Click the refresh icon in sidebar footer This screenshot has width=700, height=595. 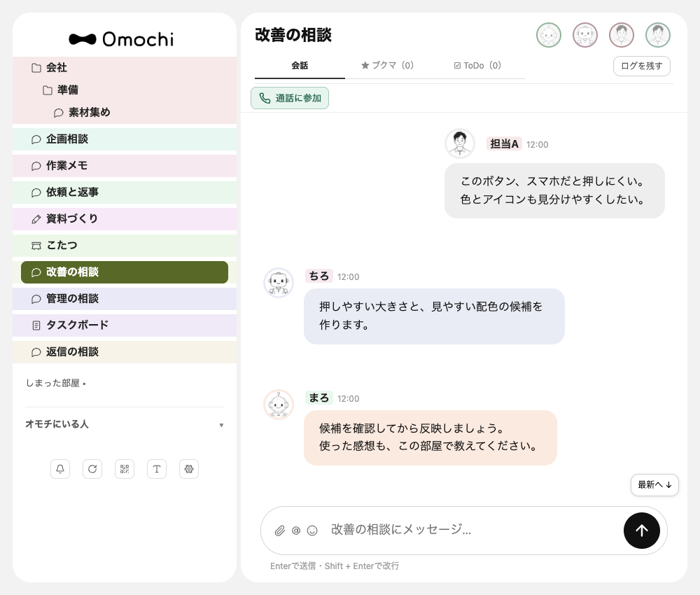pyautogui.click(x=92, y=469)
